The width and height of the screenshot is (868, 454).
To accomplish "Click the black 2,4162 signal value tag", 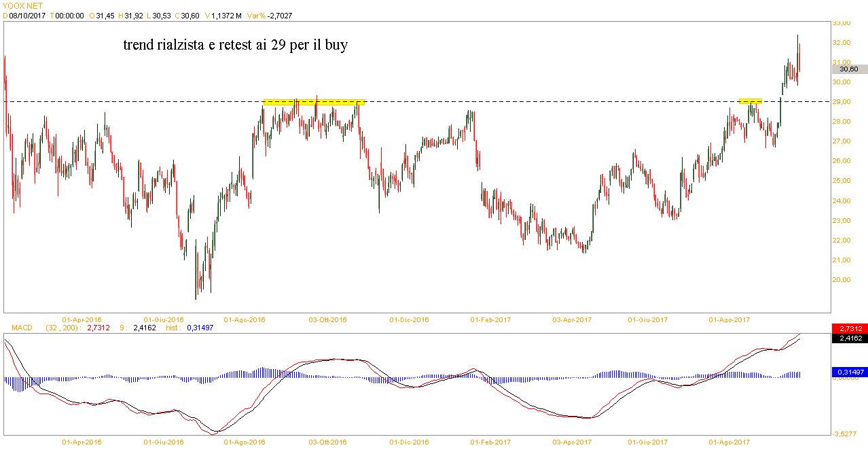I will click(849, 338).
